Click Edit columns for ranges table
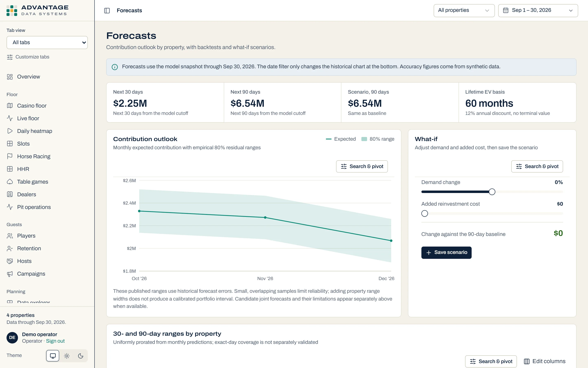 pos(545,361)
